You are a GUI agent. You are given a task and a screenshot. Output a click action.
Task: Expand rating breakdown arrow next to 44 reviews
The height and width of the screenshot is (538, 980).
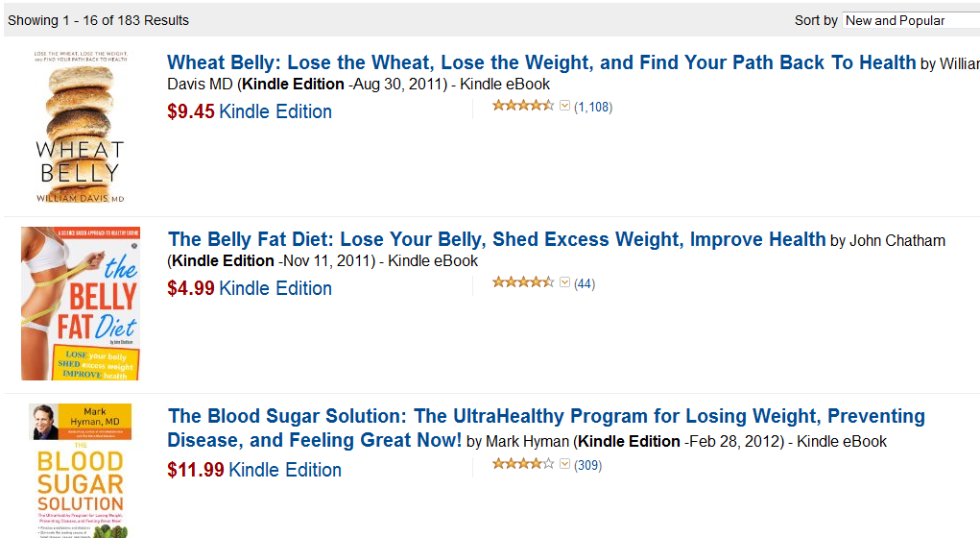click(564, 282)
